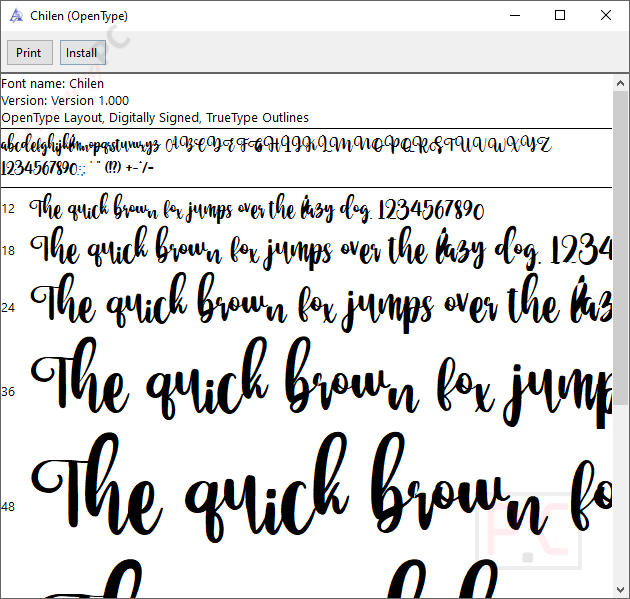Click the scroll down arrow

tap(620, 590)
